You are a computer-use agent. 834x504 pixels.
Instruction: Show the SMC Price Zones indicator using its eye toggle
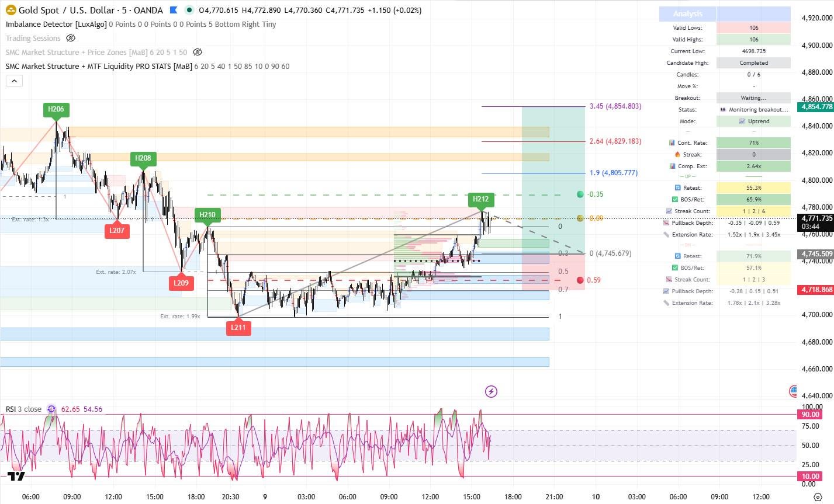pos(198,52)
